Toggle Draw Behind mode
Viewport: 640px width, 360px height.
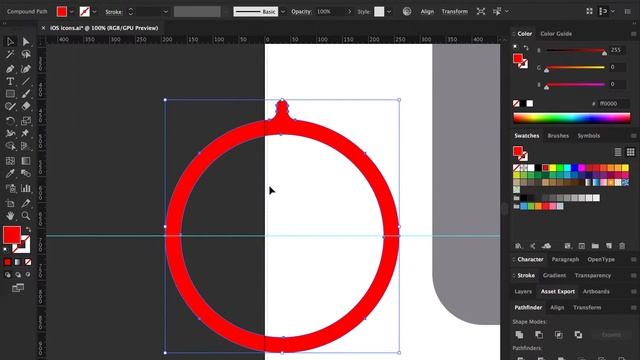18,275
